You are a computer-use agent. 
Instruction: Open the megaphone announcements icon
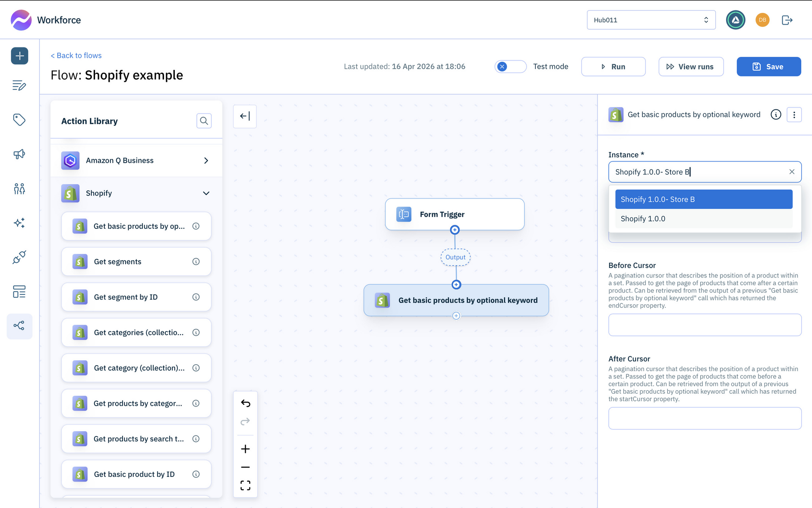[19, 154]
